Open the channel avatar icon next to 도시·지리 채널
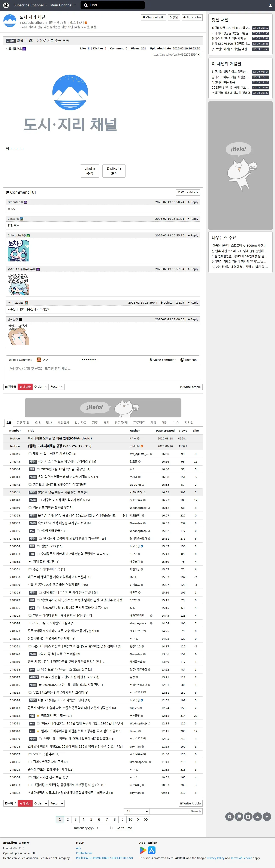 [10, 21]
